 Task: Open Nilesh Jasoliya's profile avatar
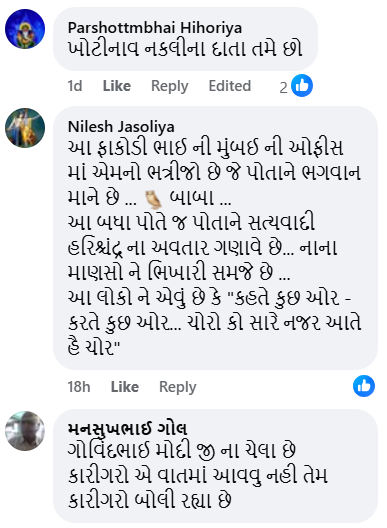tap(25, 128)
